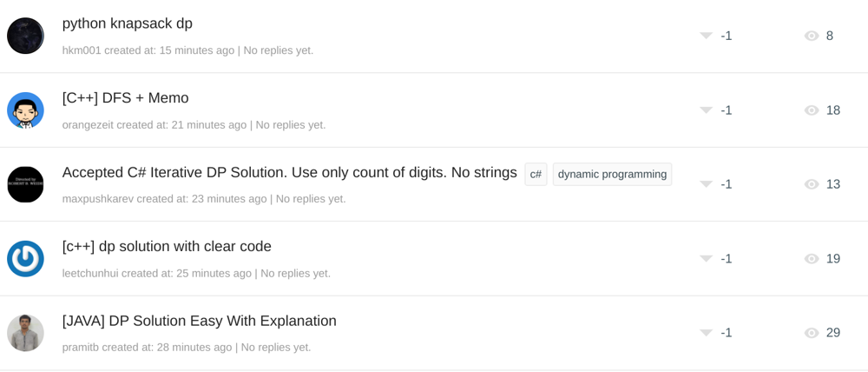Click vote arrow on python knapsack dp
Image resolution: width=868 pixels, height=372 pixels.
pyautogui.click(x=706, y=36)
